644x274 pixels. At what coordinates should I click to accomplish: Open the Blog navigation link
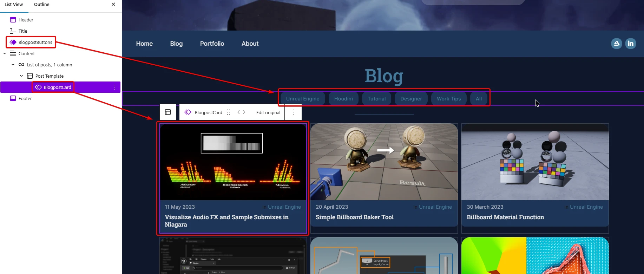176,44
